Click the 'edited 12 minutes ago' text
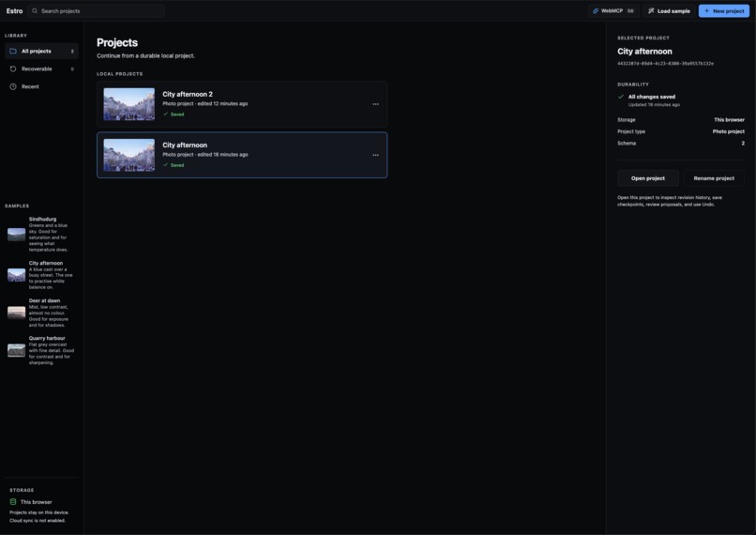This screenshot has width=756, height=535. click(222, 104)
